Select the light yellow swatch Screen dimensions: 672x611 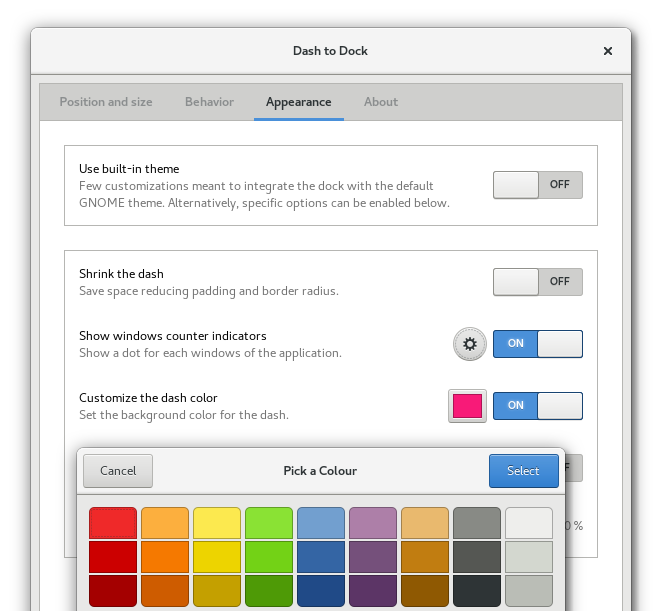pos(217,523)
